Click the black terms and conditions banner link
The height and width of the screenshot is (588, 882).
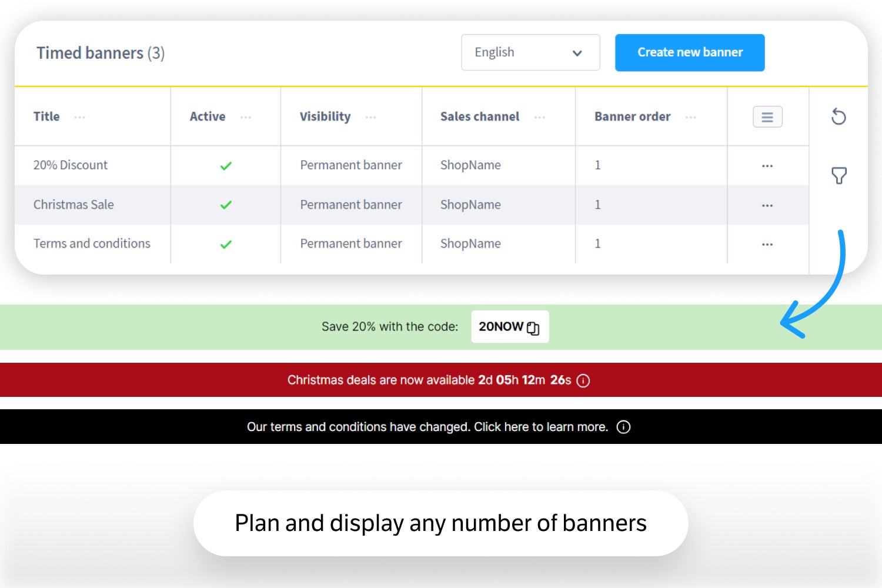pyautogui.click(x=427, y=427)
